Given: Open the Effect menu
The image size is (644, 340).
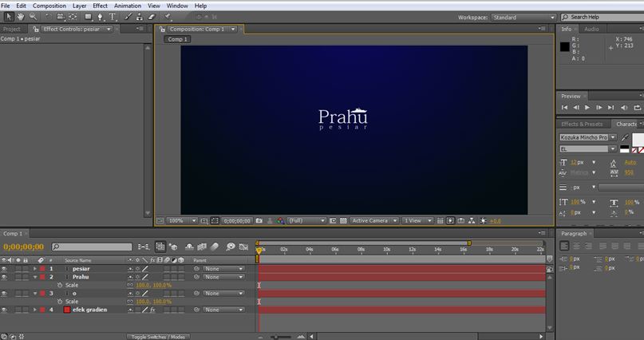Looking at the screenshot, I should 100,6.
